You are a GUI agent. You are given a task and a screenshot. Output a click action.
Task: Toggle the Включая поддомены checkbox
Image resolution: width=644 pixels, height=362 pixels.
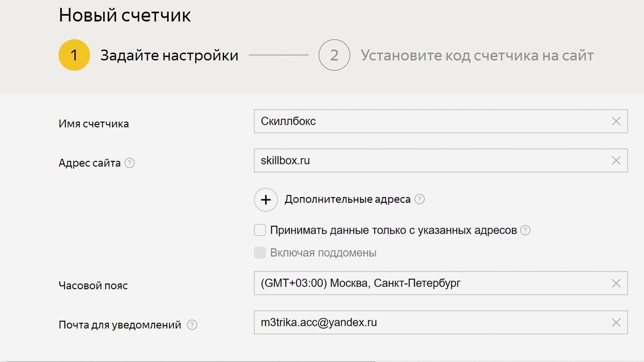click(x=260, y=252)
